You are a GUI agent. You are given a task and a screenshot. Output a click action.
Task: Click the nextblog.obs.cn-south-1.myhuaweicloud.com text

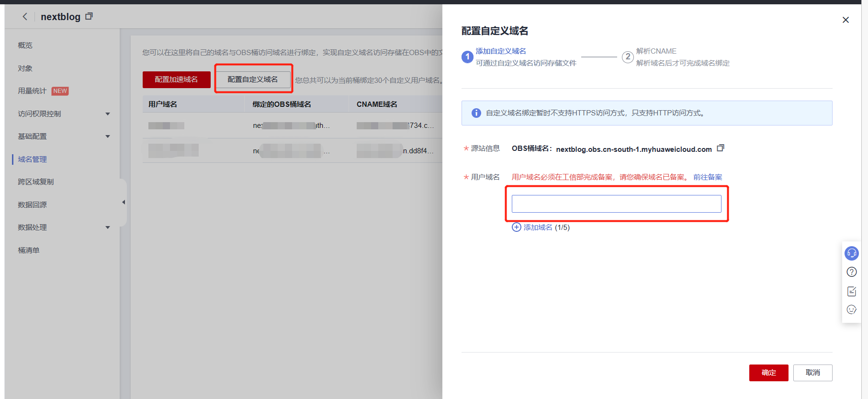tap(634, 149)
